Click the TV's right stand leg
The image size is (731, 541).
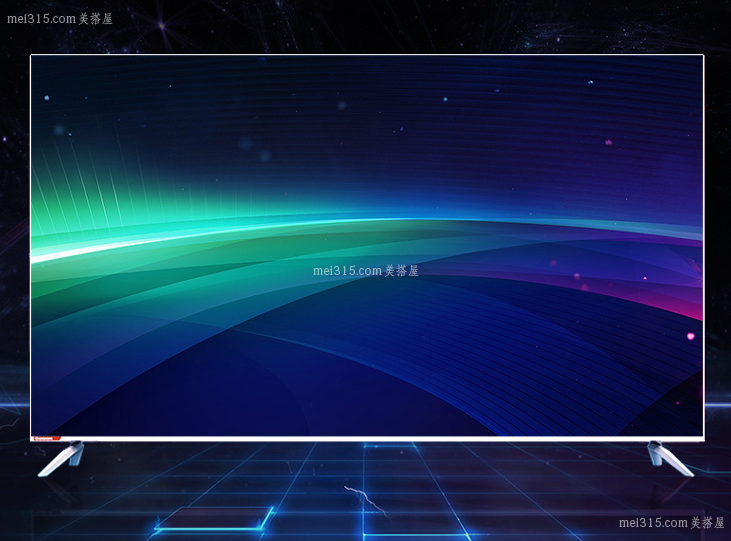tap(669, 459)
